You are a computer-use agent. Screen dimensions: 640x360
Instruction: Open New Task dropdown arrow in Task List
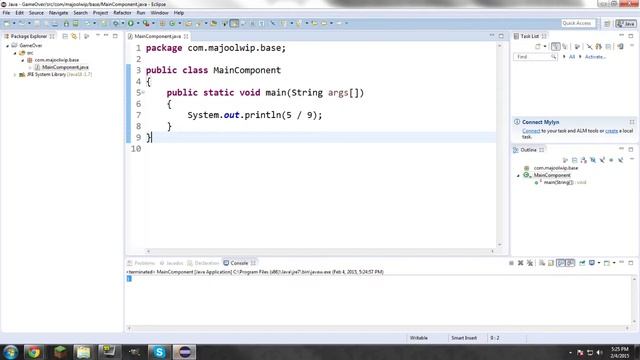pyautogui.click(x=545, y=47)
